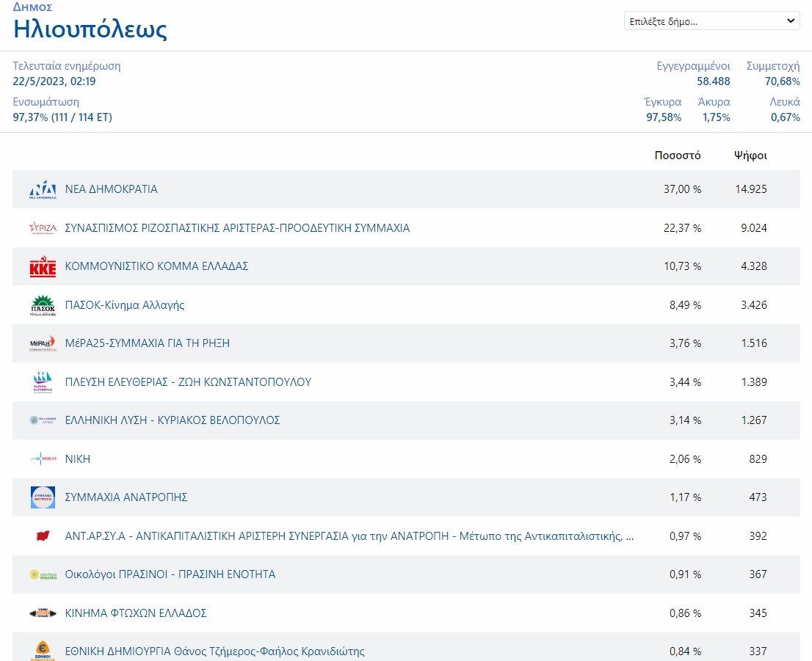Click the 3.426 votes figure
The image size is (812, 661).
click(x=754, y=305)
